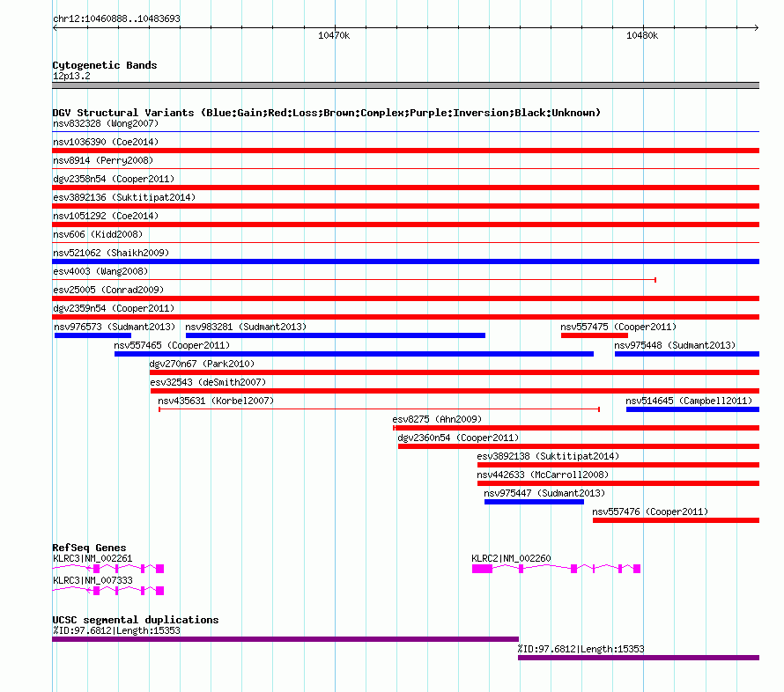Open the Cytogenetic Bands track title

click(105, 65)
